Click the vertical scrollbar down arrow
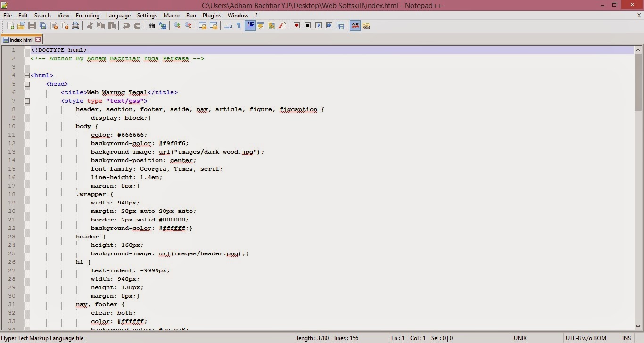 click(x=638, y=326)
